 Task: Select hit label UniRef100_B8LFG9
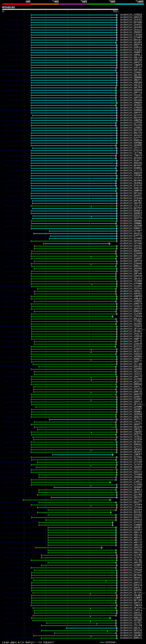[131, 133]
